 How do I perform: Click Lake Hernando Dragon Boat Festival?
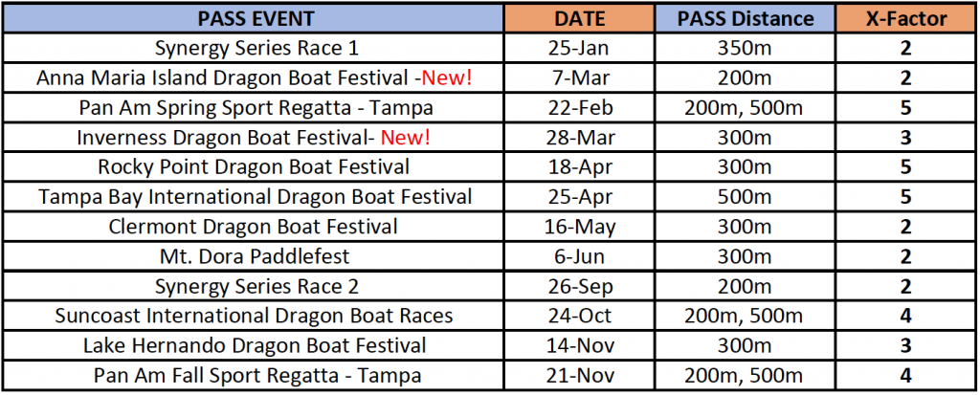(x=255, y=345)
